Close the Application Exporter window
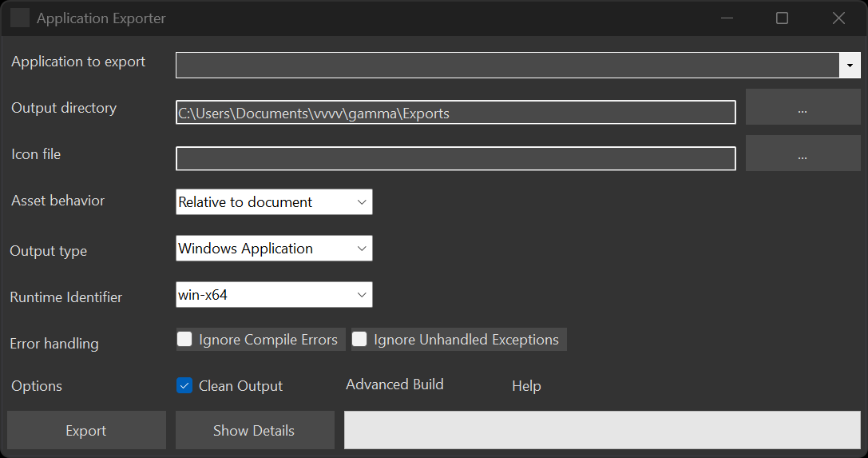The image size is (868, 458). click(838, 18)
